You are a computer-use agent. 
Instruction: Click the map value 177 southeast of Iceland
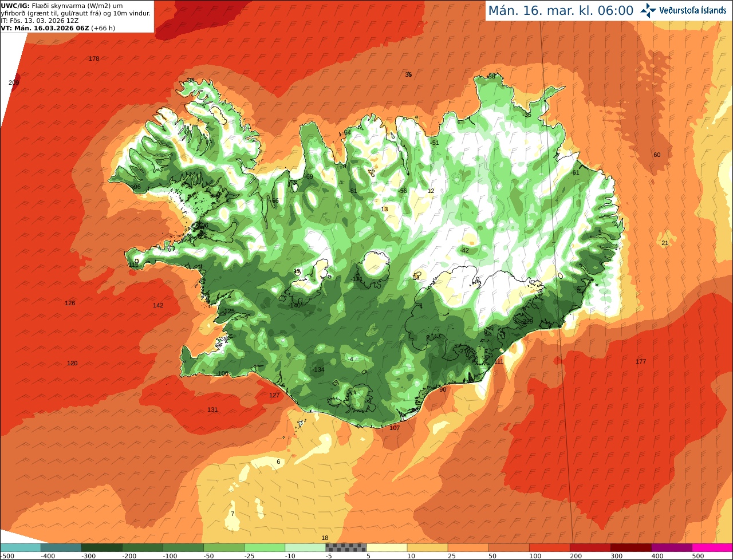coord(641,362)
